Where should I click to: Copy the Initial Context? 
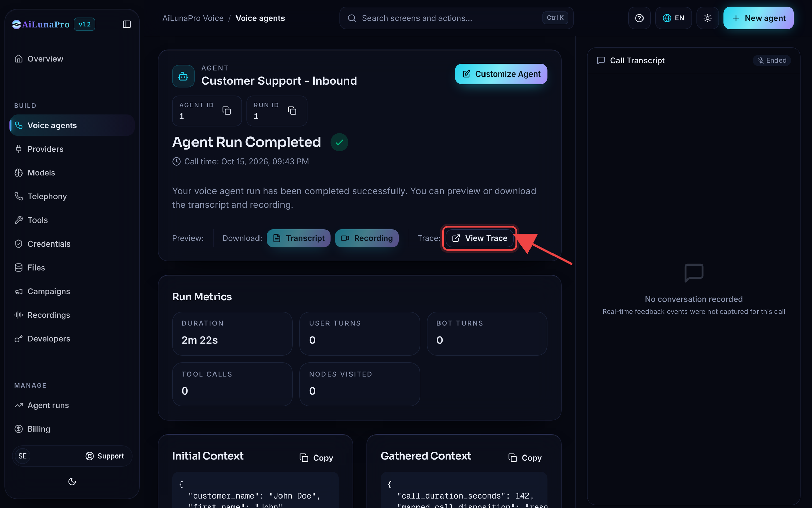[x=316, y=458]
